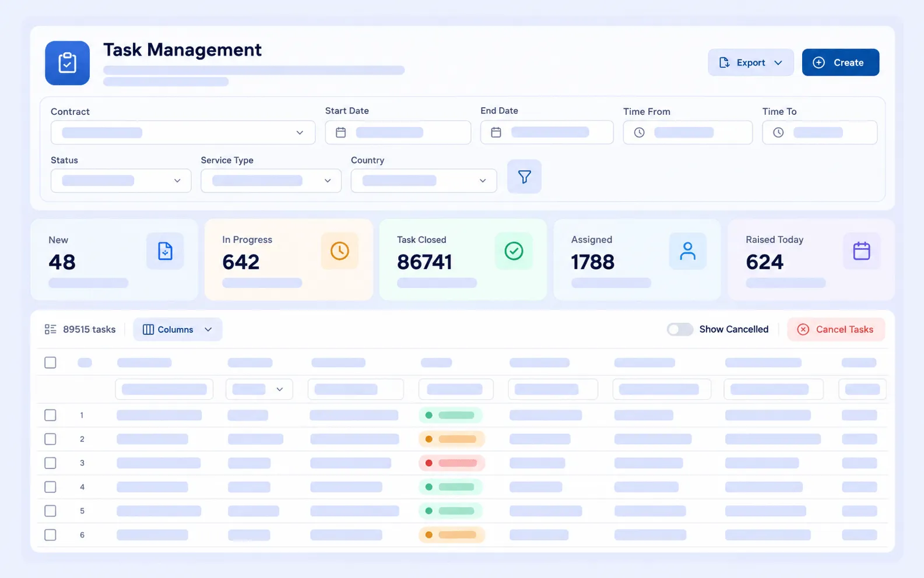Open the Export dropdown menu
Viewport: 924px width, 578px height.
tap(751, 62)
